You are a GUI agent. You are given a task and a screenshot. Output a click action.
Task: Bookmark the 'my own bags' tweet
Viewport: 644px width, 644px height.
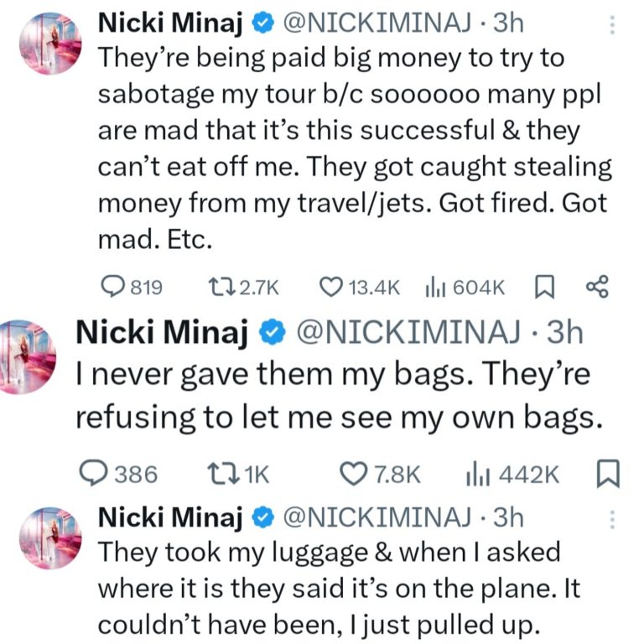click(x=607, y=475)
